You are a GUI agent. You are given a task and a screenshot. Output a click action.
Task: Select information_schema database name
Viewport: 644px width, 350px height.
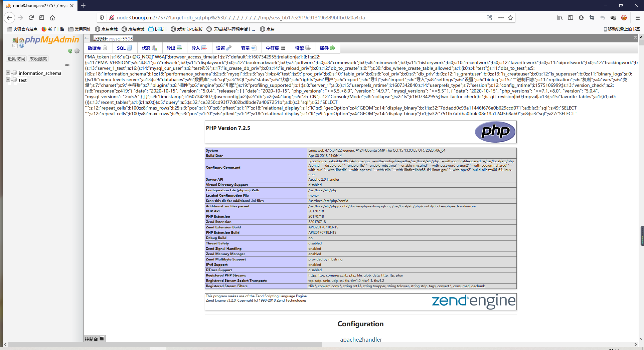40,73
